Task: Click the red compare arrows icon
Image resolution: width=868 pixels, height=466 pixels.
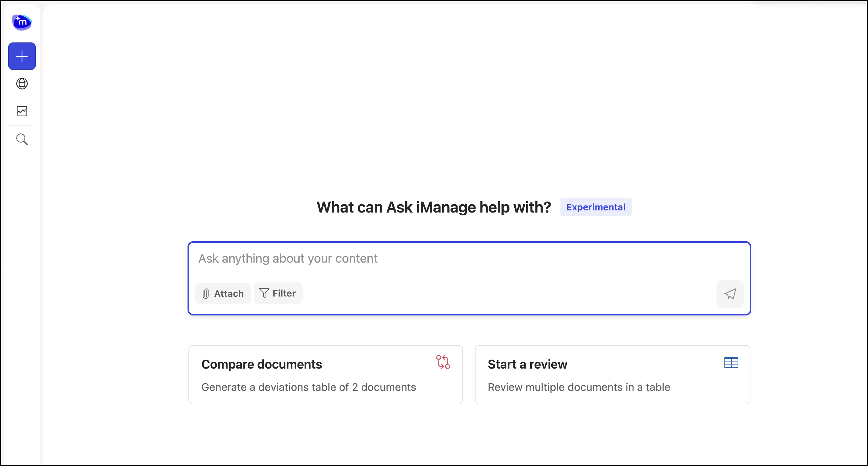Action: [x=443, y=362]
